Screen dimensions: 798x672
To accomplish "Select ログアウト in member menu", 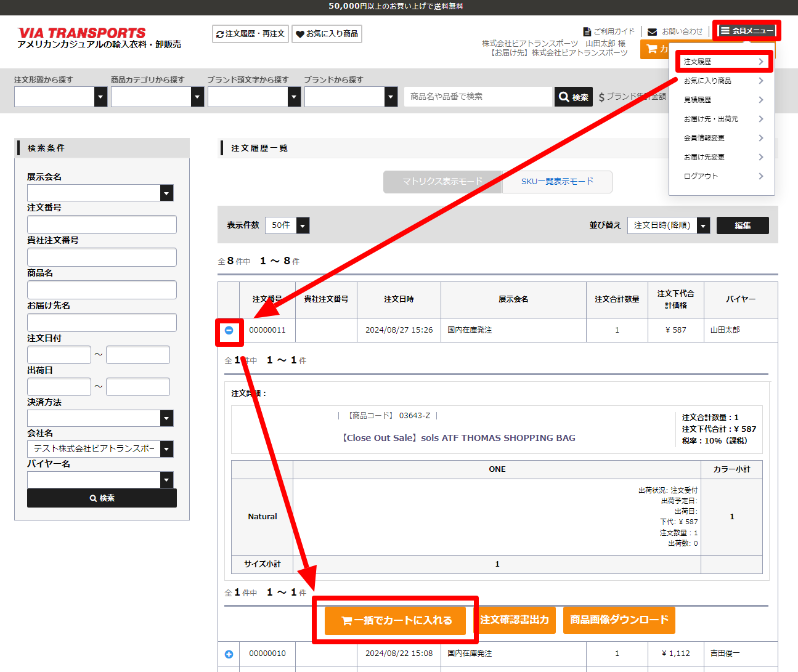I will click(722, 176).
